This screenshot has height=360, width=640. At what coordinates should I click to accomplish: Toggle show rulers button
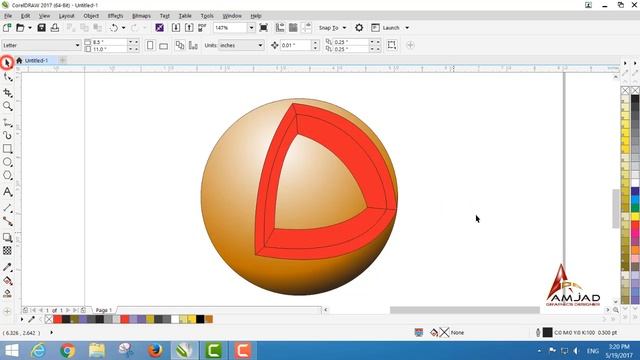[x=280, y=28]
